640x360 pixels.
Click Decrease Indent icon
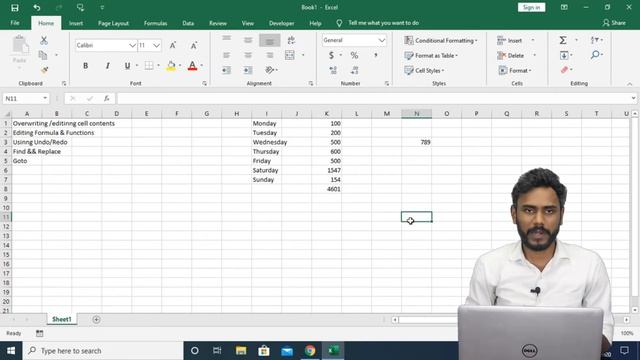226,70
